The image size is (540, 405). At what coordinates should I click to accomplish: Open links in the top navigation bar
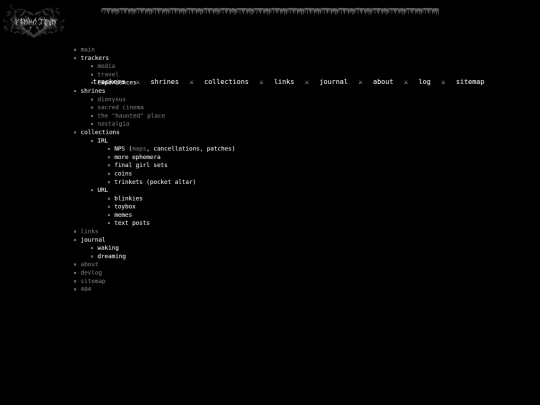[x=284, y=82]
